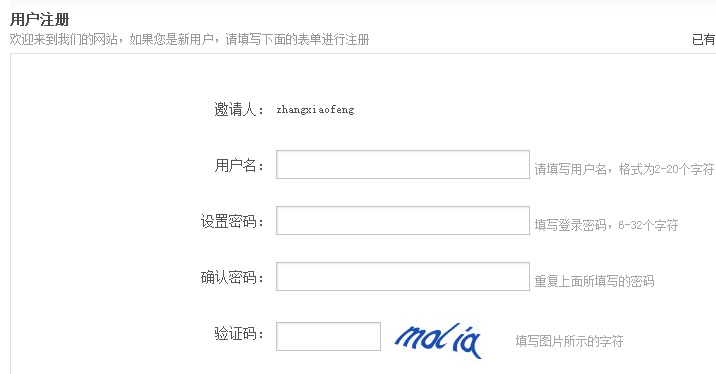Refresh the 'molia' captcha image
716x374 pixels.
438,340
